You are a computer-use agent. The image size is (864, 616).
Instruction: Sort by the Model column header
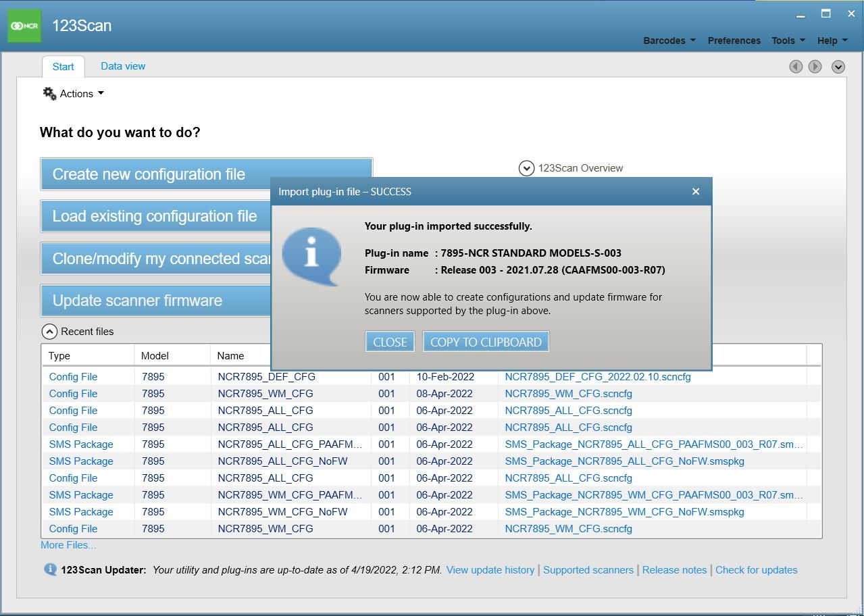(x=172, y=356)
